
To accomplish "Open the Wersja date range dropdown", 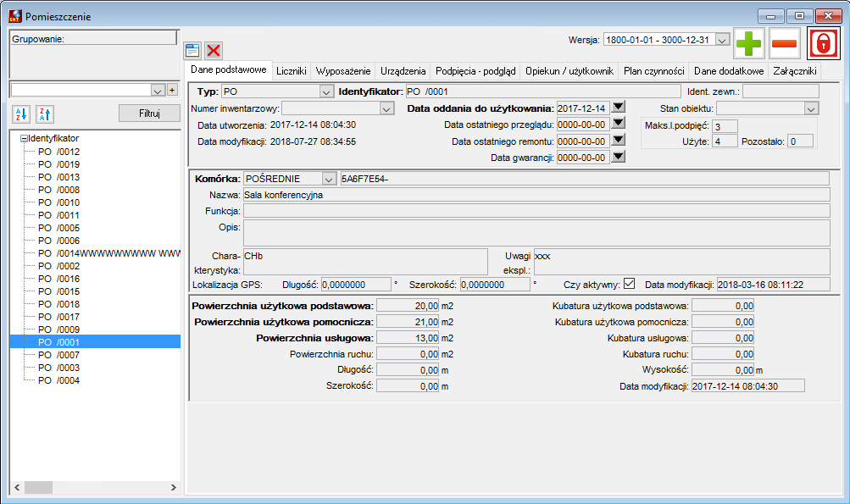I will click(x=722, y=40).
